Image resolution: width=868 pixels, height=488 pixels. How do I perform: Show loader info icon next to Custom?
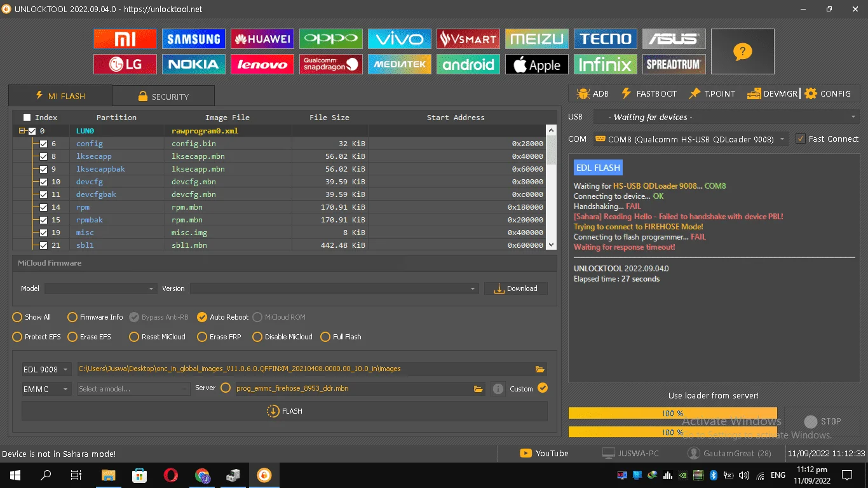(x=498, y=389)
